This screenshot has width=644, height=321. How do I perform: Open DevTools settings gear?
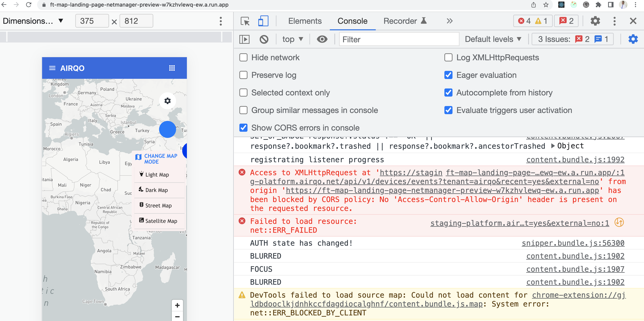(595, 21)
